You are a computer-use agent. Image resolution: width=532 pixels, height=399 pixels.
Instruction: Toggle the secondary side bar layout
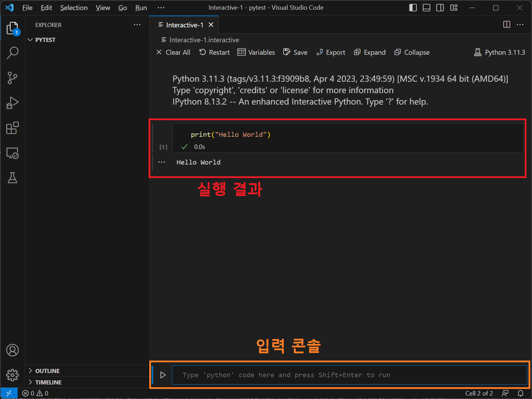click(440, 8)
